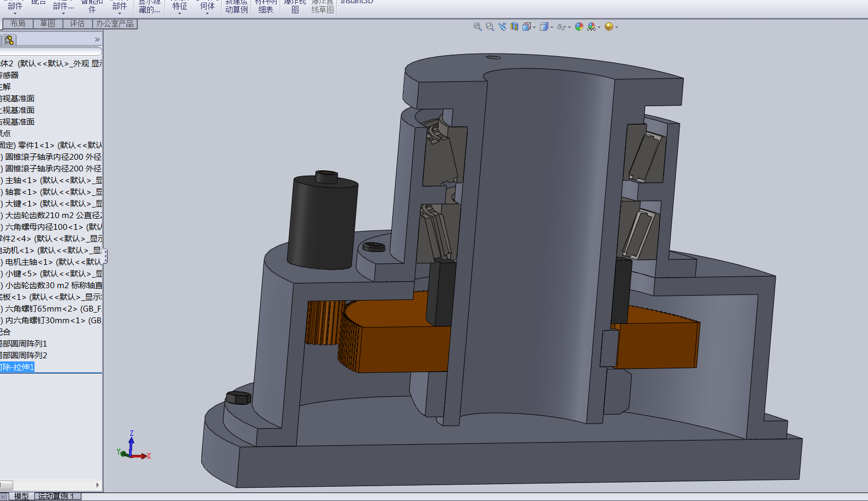Open the View Settings gold sphere dropdown arrow

point(616,27)
